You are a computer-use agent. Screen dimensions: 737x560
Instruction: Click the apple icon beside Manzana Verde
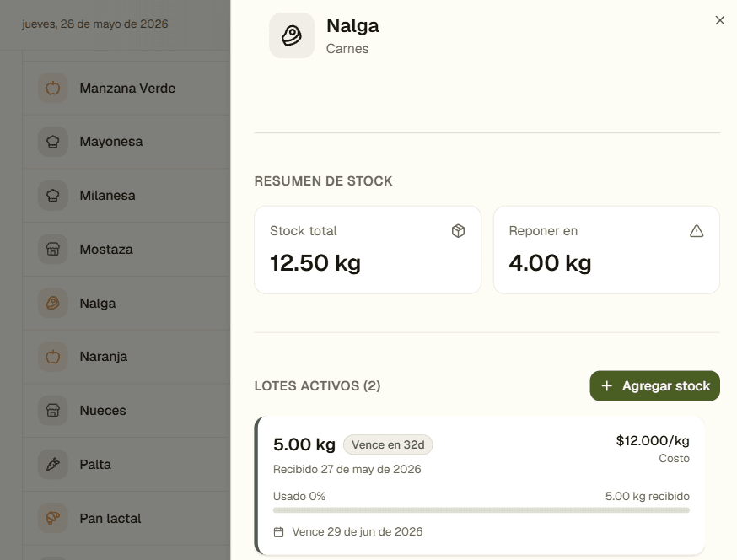[x=52, y=88]
